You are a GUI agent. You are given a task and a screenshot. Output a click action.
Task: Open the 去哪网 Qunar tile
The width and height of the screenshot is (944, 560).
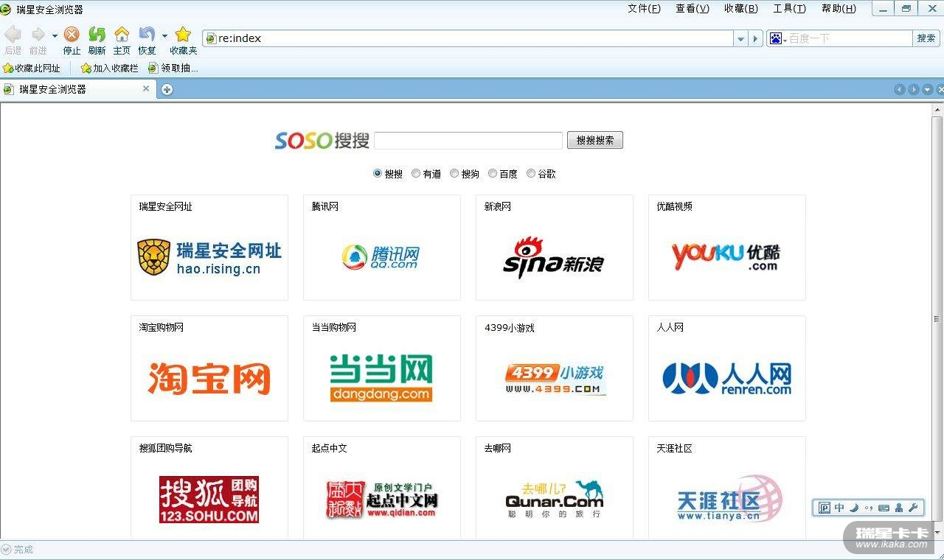555,488
